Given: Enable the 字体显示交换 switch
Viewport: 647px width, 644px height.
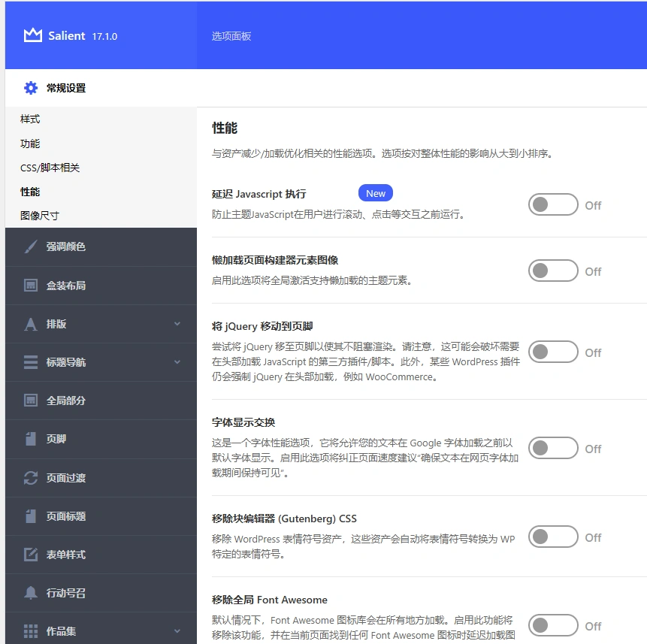Looking at the screenshot, I should coord(554,448).
